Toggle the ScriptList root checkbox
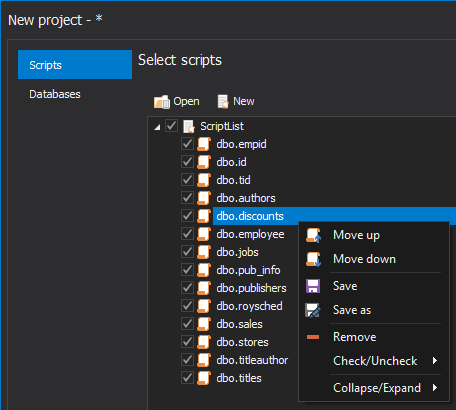Viewport: 456px width, 410px height. pyautogui.click(x=172, y=126)
